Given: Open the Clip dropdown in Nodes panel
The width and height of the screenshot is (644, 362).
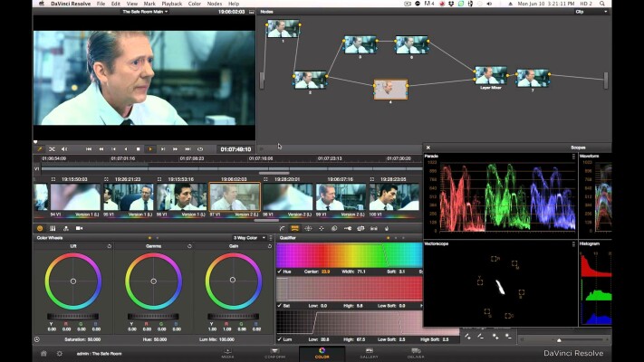Looking at the screenshot, I should pos(591,12).
